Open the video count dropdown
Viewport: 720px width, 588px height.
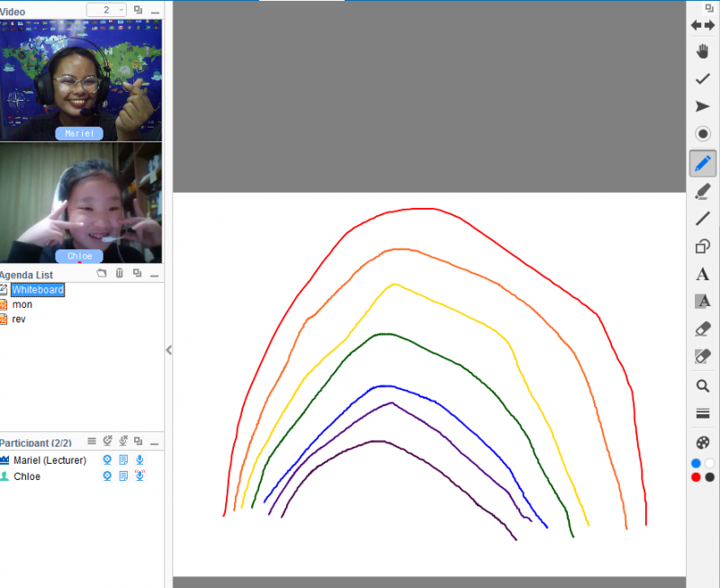click(x=121, y=10)
